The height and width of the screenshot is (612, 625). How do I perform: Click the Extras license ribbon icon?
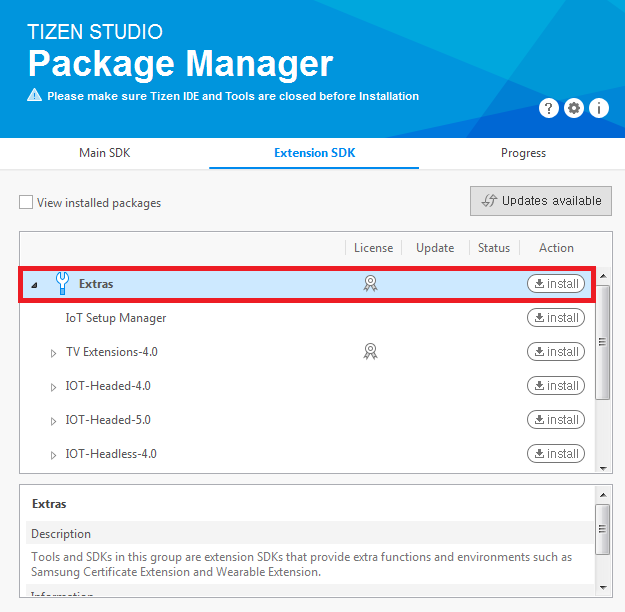[370, 284]
